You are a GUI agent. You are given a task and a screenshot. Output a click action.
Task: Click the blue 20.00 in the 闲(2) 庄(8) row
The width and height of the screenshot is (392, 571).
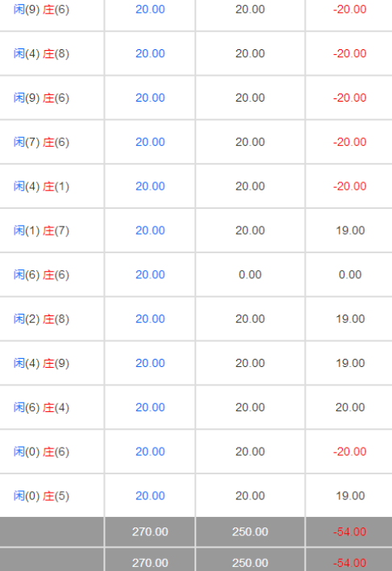click(150, 319)
